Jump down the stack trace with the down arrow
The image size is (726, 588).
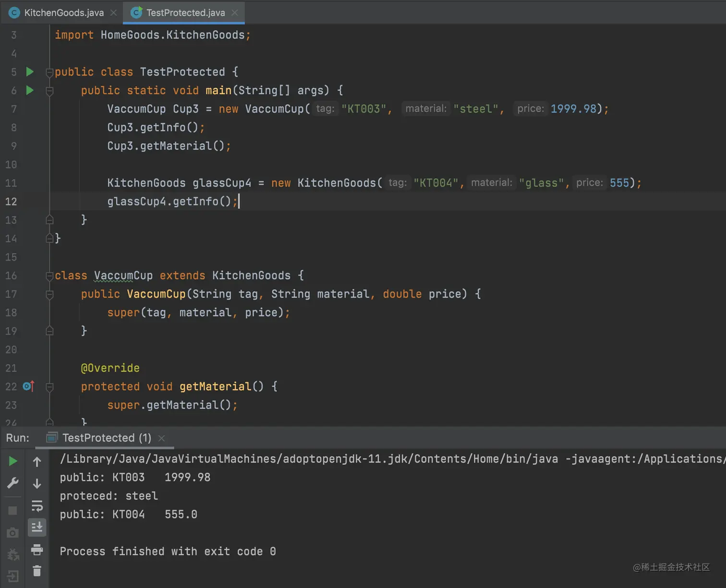(x=37, y=483)
